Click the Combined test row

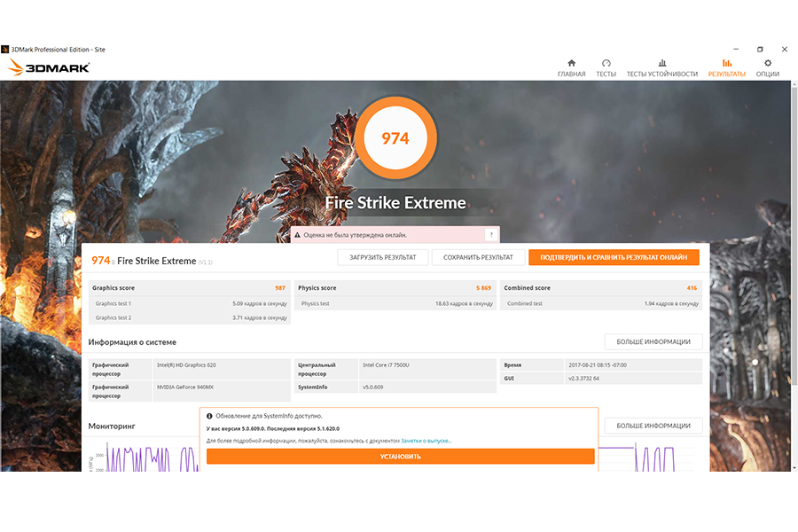(x=601, y=303)
